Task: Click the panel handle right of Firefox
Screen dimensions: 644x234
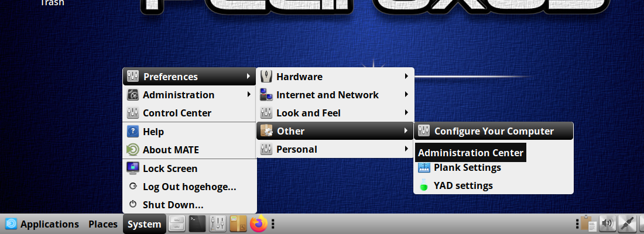Action: pos(273,224)
